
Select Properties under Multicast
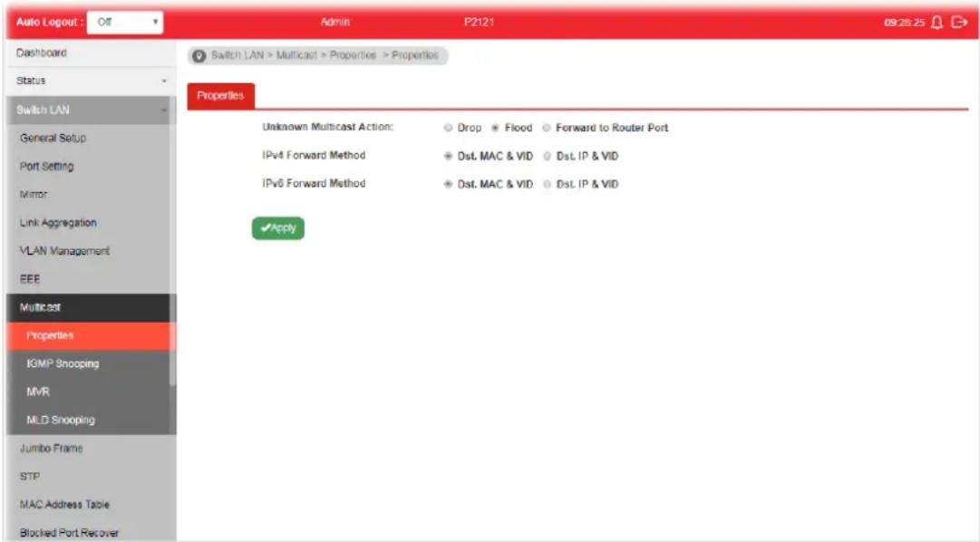click(x=91, y=335)
